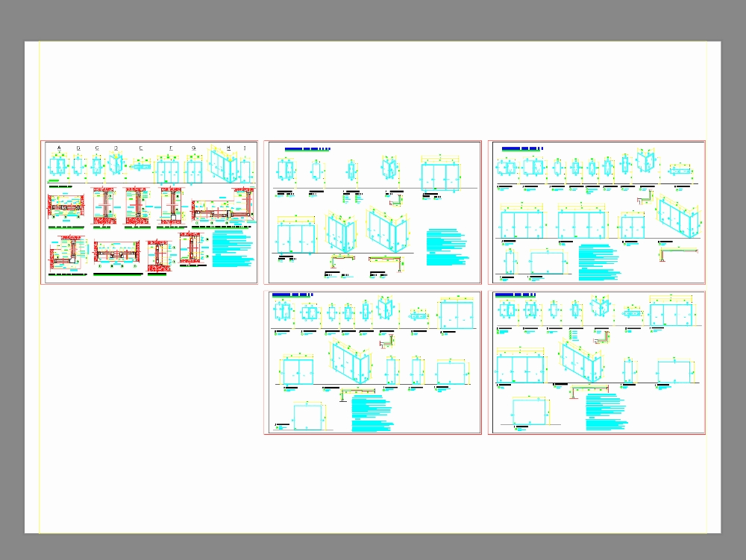Image resolution: width=746 pixels, height=560 pixels.
Task: Select lone window at bottom-left of bottom-middle sheet
Action: [309, 418]
